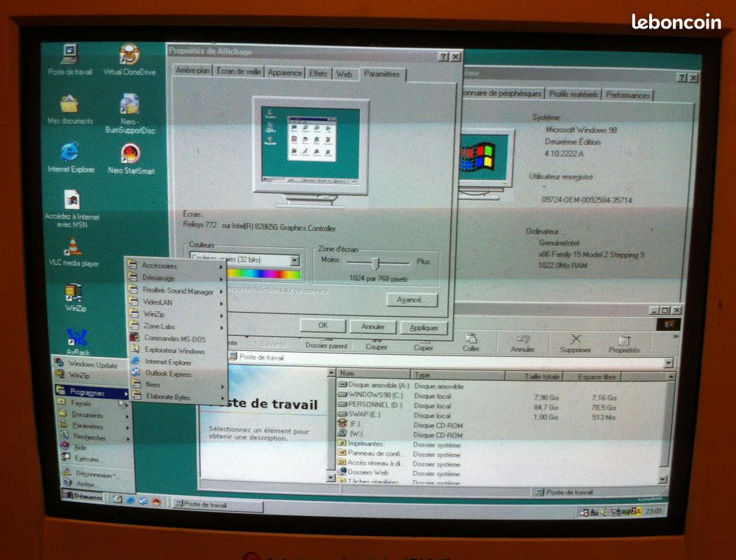Expand the Démarrage submenu
Viewport: 736px width, 560px height.
pyautogui.click(x=174, y=278)
